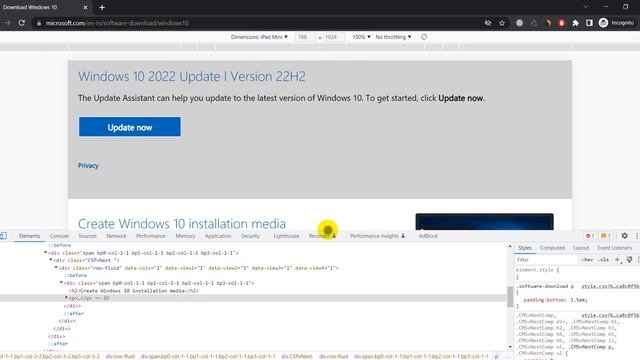This screenshot has width=640, height=360.
Task: Open the browser side panel icon
Action: (589, 23)
